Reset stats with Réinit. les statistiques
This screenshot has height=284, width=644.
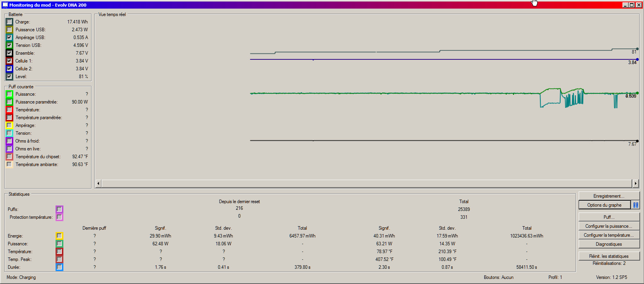608,256
